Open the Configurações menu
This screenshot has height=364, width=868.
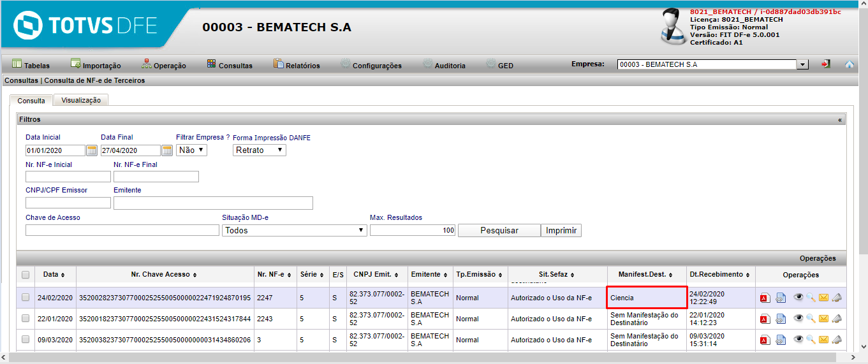pos(371,64)
